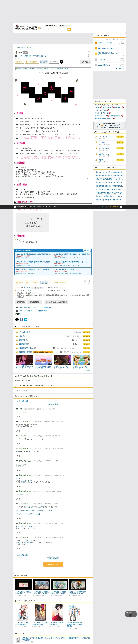Click タグ「さいが」でニコニコ動画を検索 link
The width and height of the screenshot is (138, 644).
click(x=33, y=311)
